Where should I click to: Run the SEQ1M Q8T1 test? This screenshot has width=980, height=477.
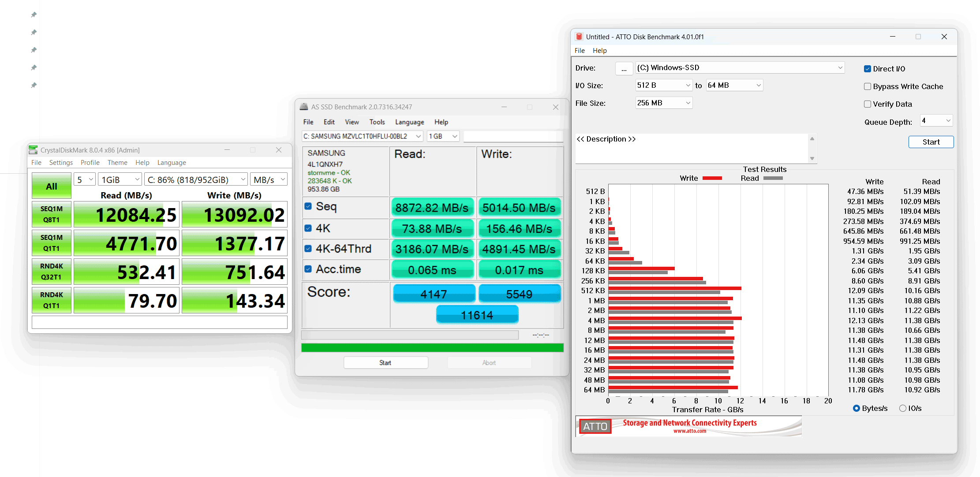[52, 214]
